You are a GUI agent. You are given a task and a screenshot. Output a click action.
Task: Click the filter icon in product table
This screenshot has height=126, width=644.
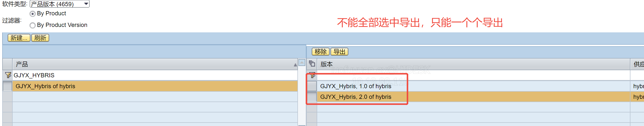8,75
